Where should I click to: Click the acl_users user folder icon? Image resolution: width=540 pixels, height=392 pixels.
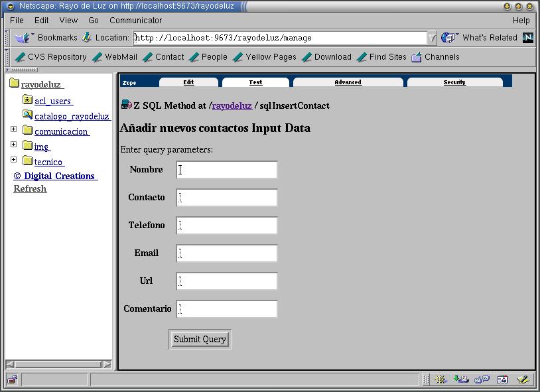(28, 99)
